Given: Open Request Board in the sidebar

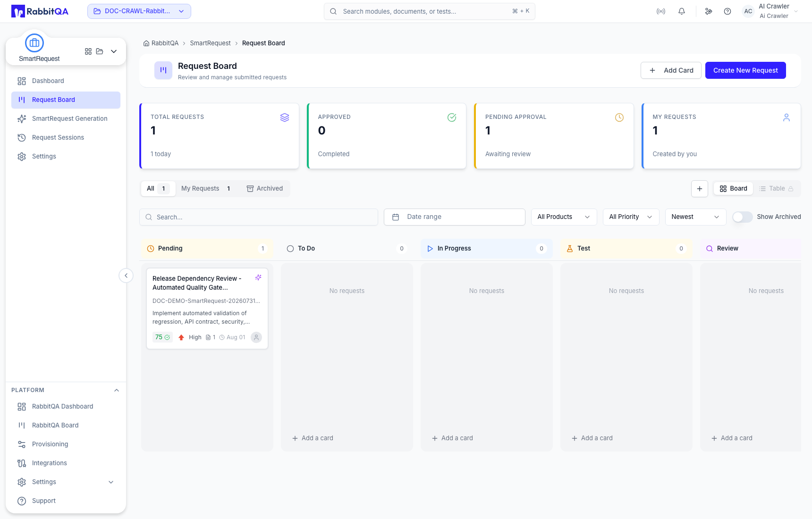Looking at the screenshot, I should (66, 100).
